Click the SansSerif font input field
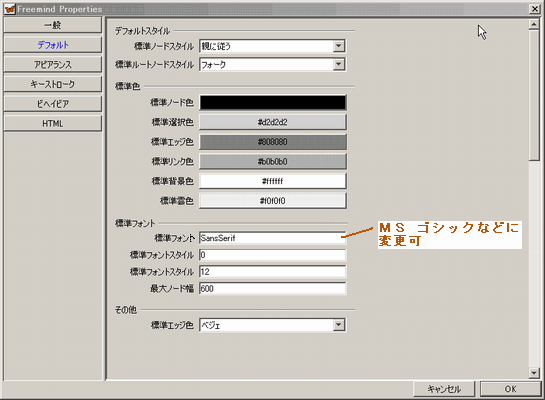The image size is (545, 400). pyautogui.click(x=273, y=238)
